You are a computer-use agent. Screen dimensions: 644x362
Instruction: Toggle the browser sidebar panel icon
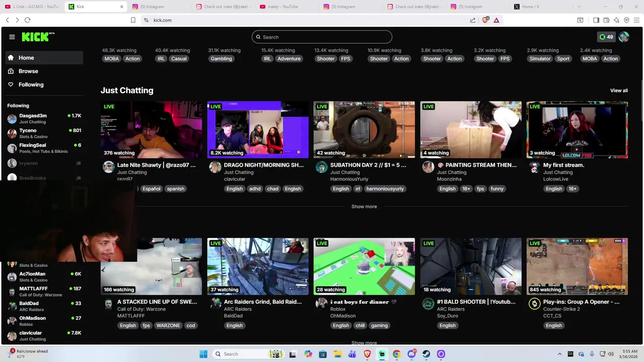[596, 20]
